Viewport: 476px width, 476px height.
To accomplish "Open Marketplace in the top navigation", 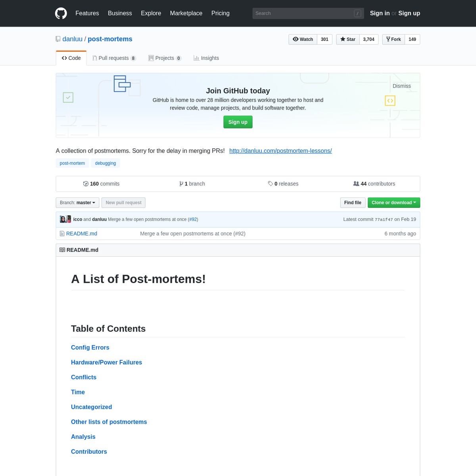I will [186, 13].
